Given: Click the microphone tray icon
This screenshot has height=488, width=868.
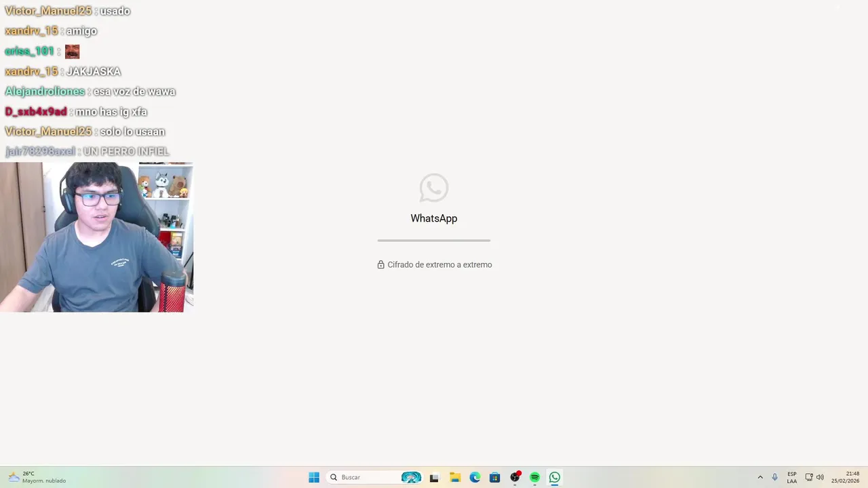Looking at the screenshot, I should coord(774,477).
